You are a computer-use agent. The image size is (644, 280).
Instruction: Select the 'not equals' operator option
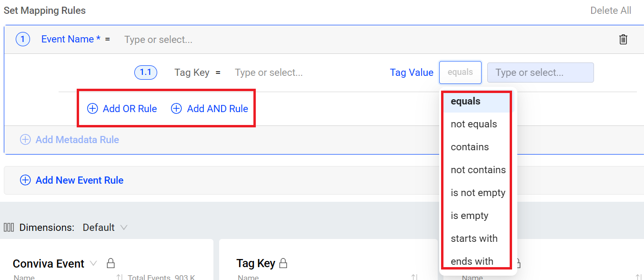[x=473, y=124]
